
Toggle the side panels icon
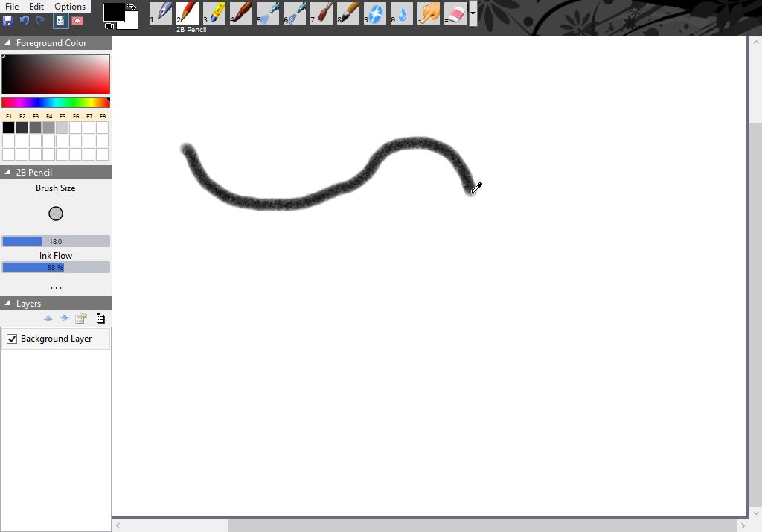[x=60, y=20]
